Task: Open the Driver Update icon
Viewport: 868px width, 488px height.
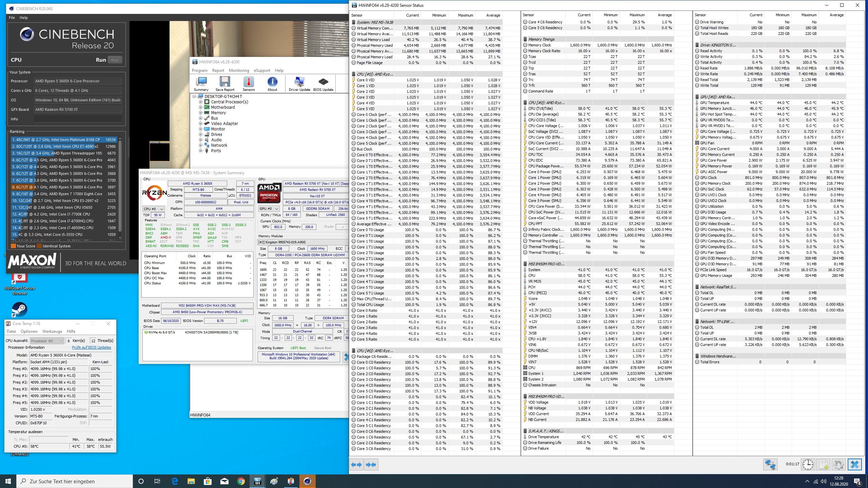Action: (x=299, y=84)
